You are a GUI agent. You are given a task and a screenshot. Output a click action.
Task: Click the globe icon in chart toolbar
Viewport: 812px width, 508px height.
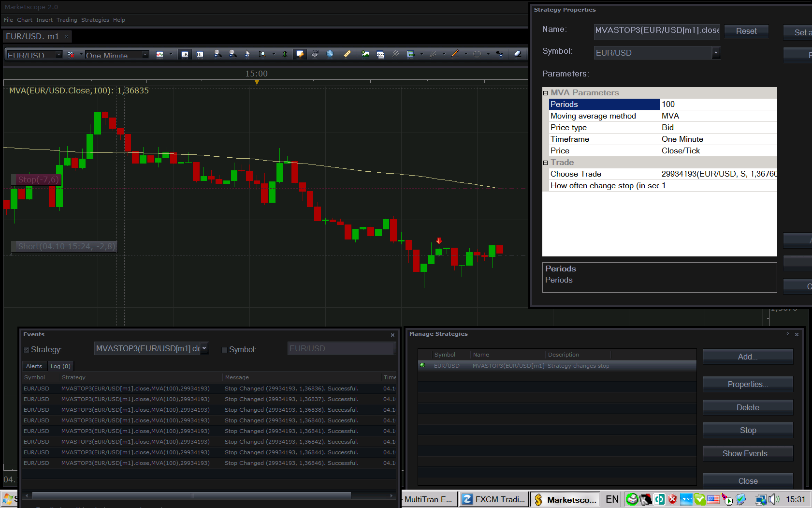(330, 54)
